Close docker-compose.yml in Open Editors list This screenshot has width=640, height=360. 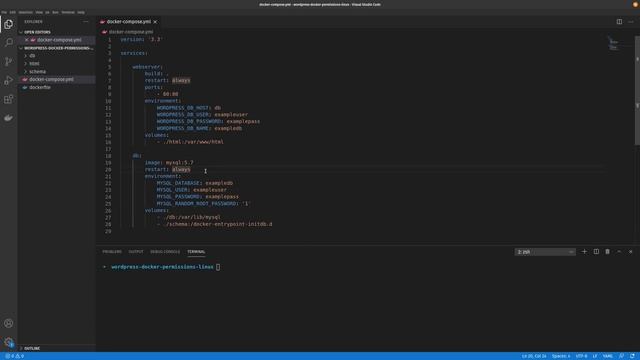(27, 40)
